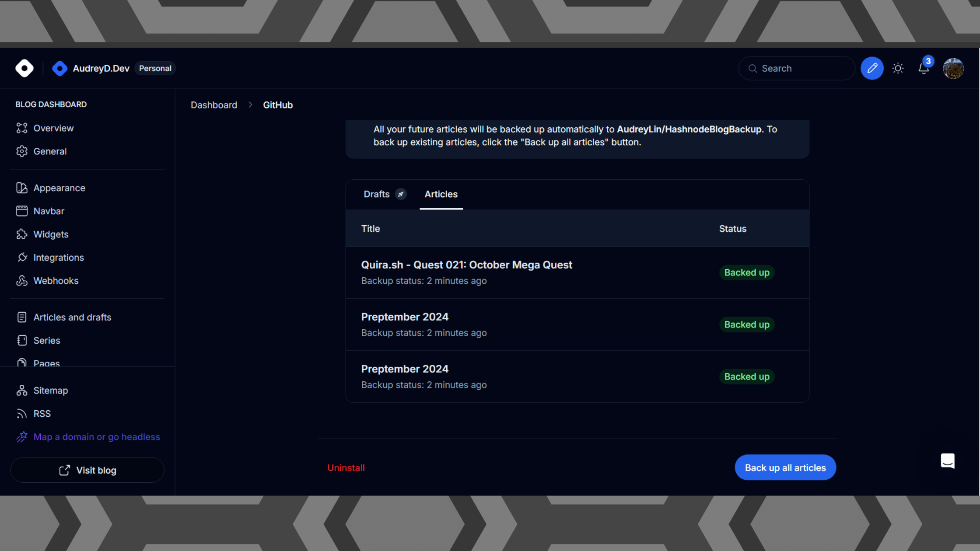Switch to the Drafts tab
Viewport: 980px width, 551px height.
376,194
